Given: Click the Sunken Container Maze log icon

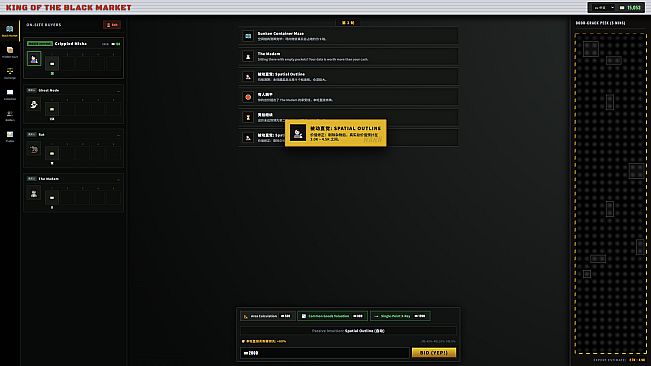Looking at the screenshot, I should point(248,36).
